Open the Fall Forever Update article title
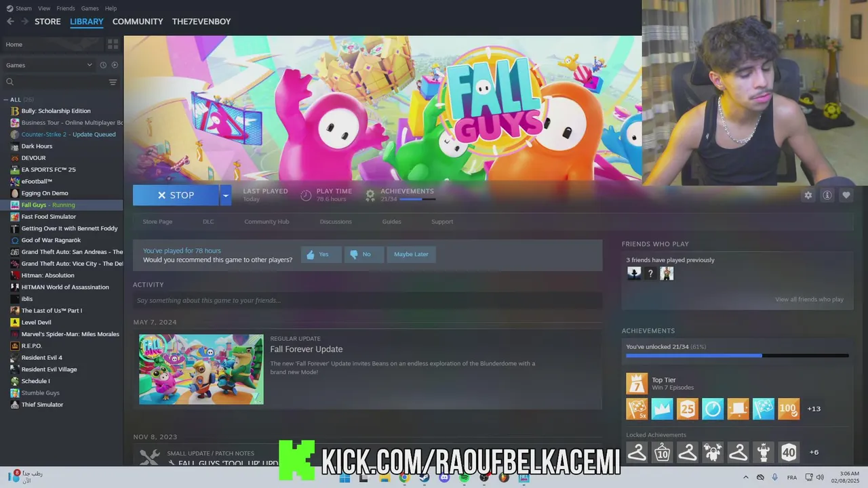 pos(307,349)
